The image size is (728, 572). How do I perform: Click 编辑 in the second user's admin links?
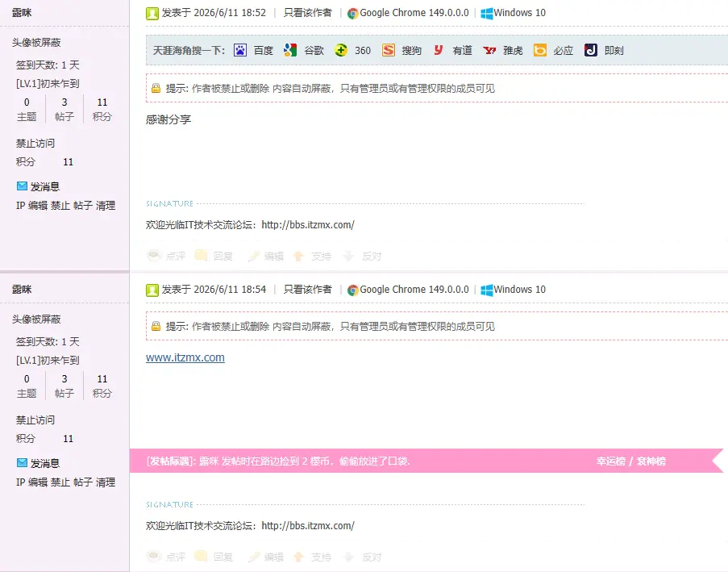click(x=38, y=482)
